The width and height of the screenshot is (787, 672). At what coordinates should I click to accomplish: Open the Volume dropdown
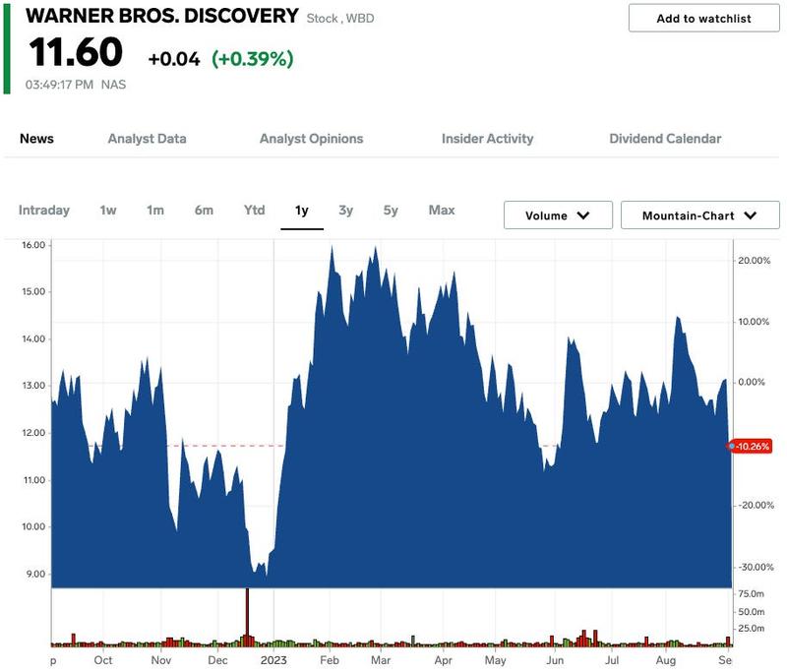[x=558, y=215]
